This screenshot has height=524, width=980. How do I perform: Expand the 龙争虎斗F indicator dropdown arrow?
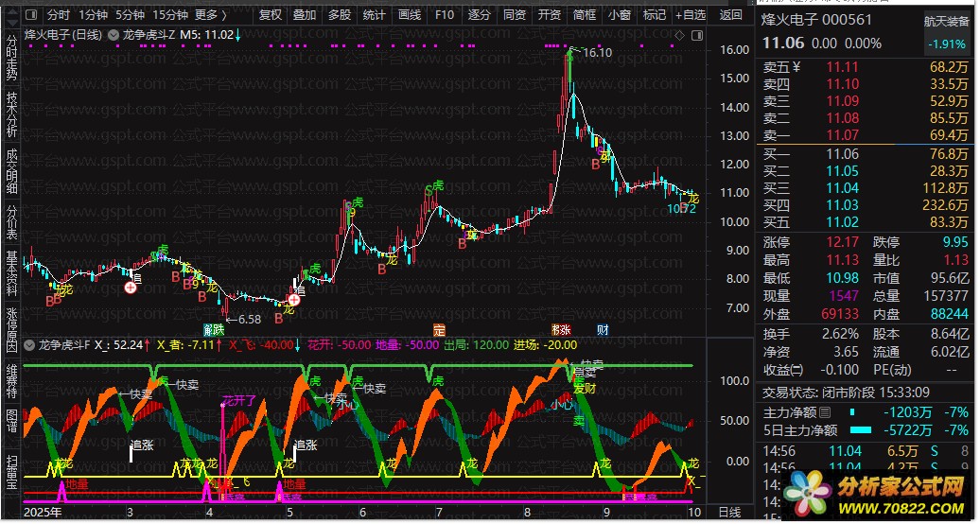[28, 344]
